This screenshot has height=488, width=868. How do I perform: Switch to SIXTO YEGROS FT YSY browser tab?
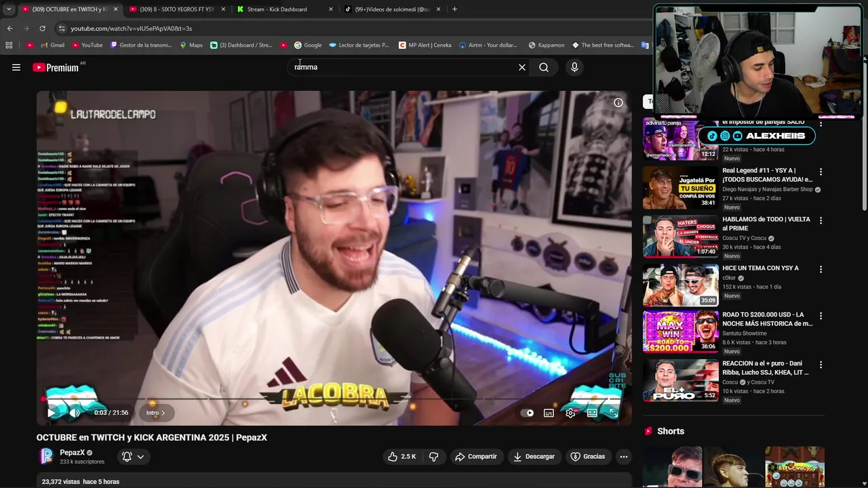click(176, 9)
